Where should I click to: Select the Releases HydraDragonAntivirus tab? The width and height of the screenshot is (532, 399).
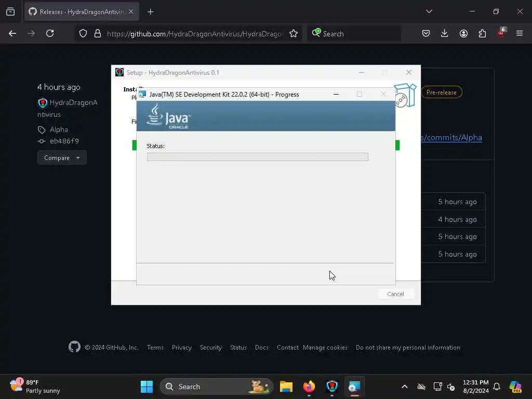[82, 12]
